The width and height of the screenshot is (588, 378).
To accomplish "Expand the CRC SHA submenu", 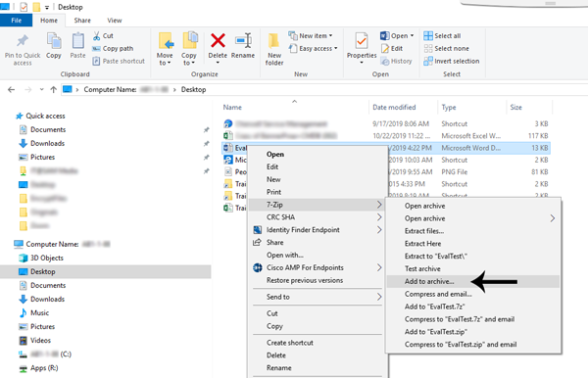I will tap(379, 217).
